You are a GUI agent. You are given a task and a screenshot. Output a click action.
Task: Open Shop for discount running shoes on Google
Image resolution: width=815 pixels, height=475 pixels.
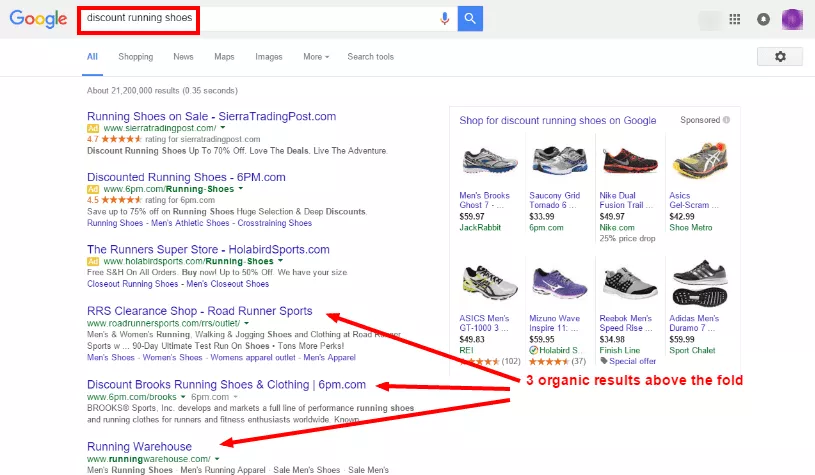(558, 121)
